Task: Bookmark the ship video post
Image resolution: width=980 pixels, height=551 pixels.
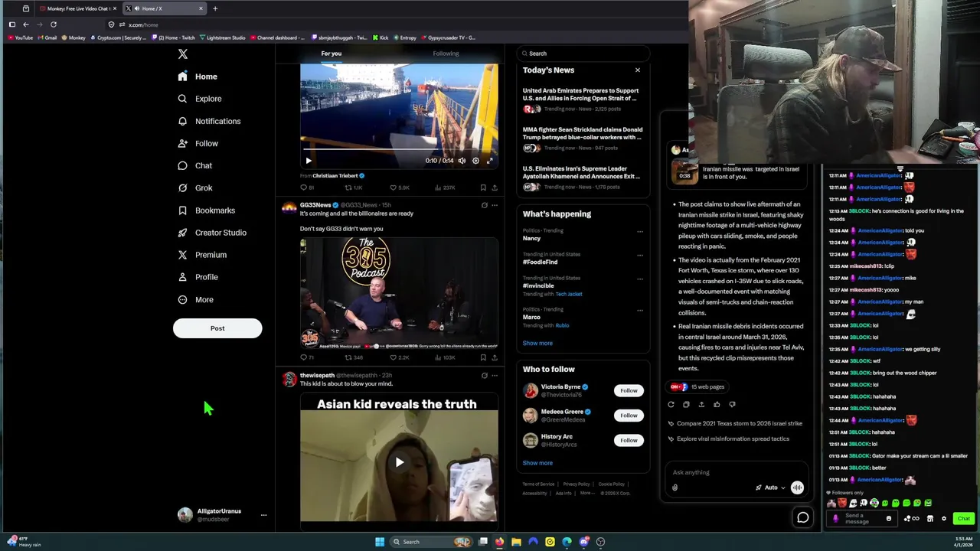Action: (x=483, y=187)
